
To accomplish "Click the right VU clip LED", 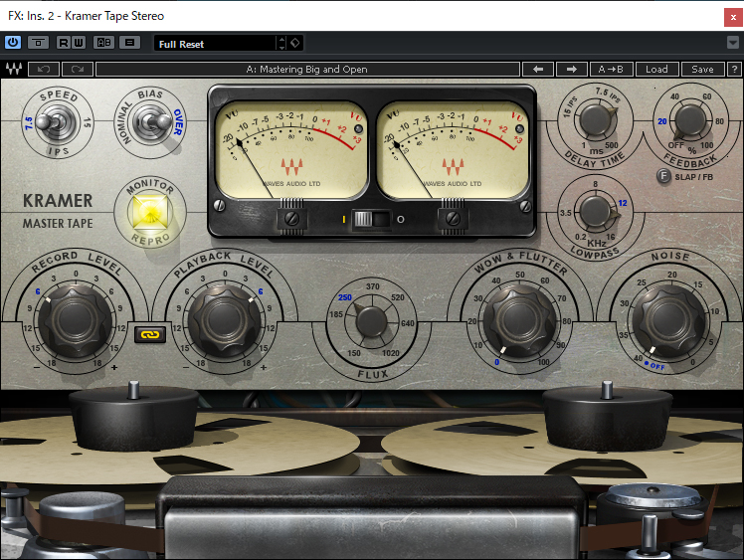I will click(x=520, y=129).
